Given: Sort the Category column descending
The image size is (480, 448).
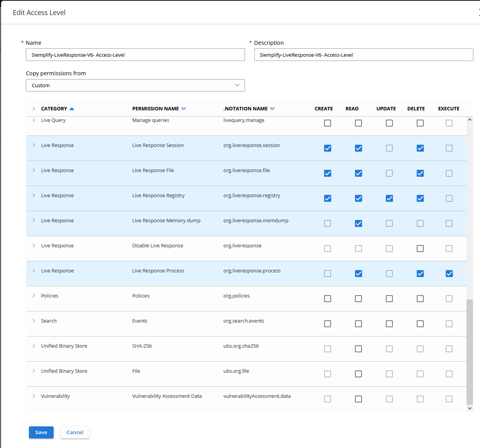Looking at the screenshot, I should coord(71,108).
